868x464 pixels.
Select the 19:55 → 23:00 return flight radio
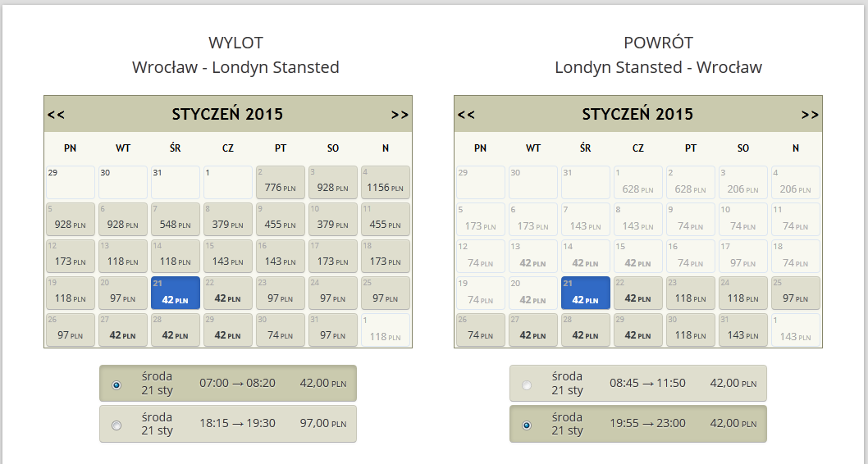(527, 425)
